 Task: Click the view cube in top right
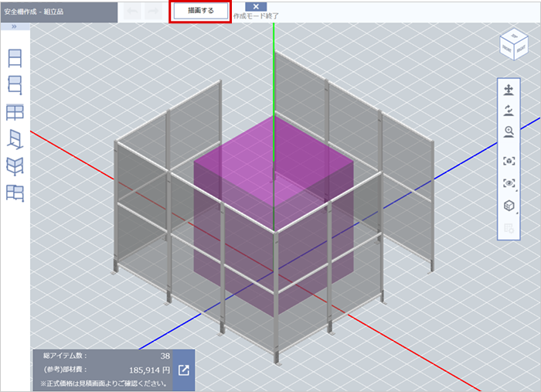[x=513, y=44]
